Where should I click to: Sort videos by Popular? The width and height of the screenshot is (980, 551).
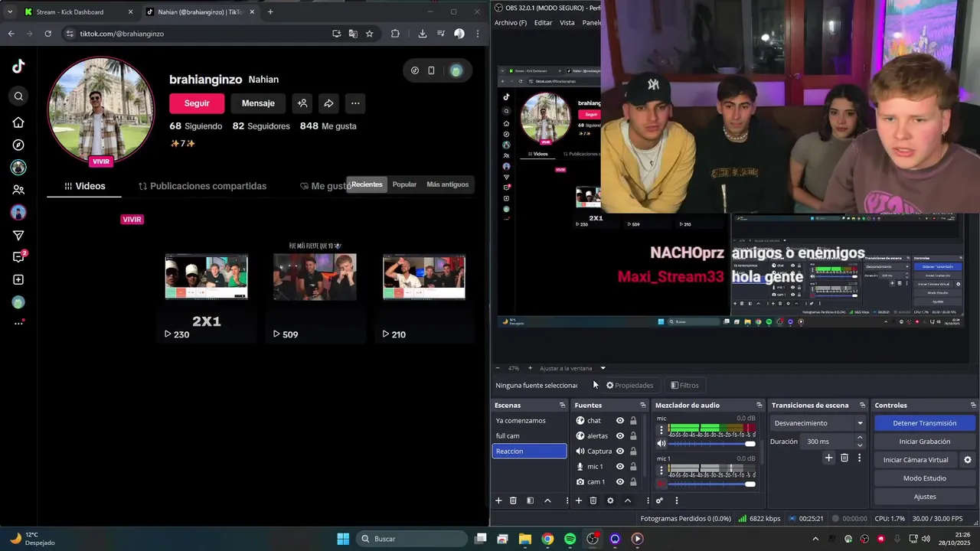coord(404,184)
